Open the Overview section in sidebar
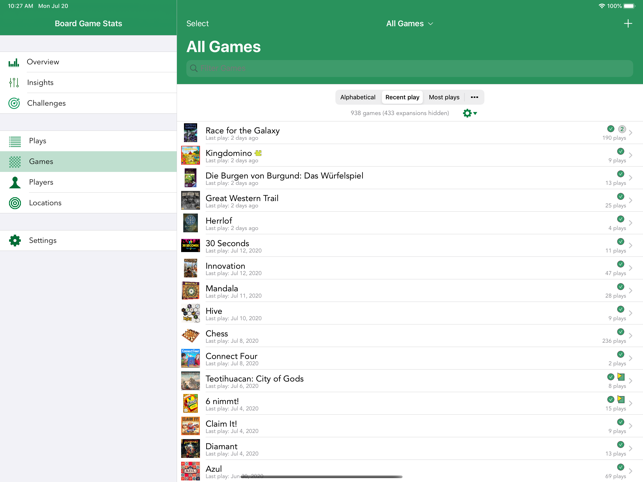The image size is (643, 482). 42,62
